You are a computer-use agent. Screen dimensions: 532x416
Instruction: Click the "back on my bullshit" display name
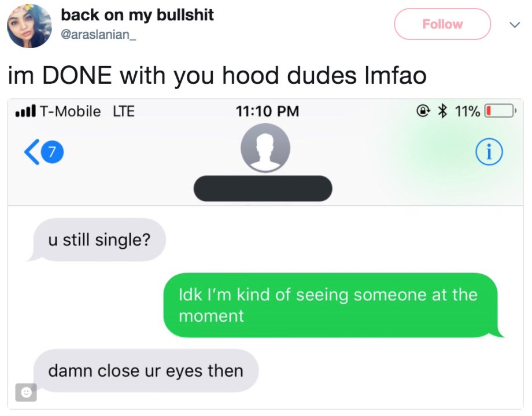(137, 15)
